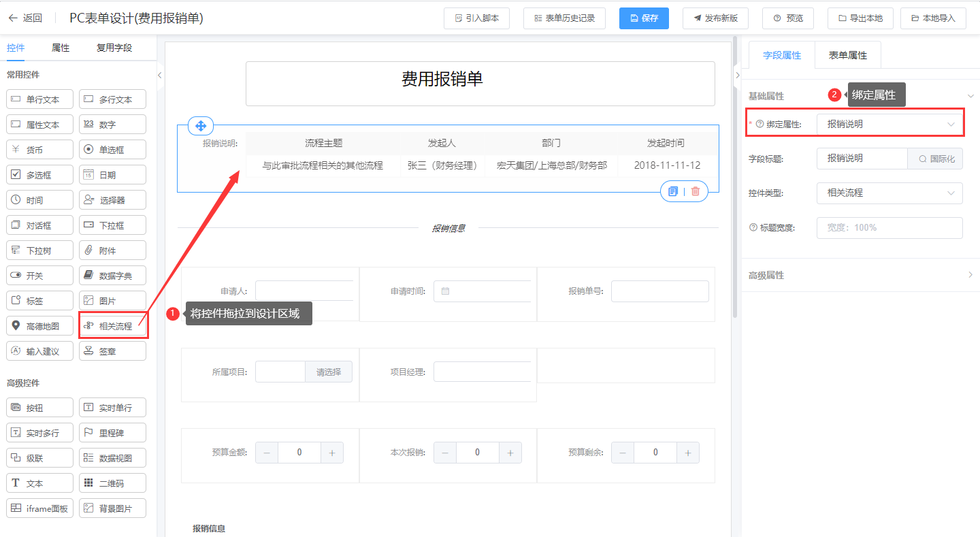This screenshot has height=537, width=980.
Task: Increase 预算金额 with the plus stepper
Action: 332,453
